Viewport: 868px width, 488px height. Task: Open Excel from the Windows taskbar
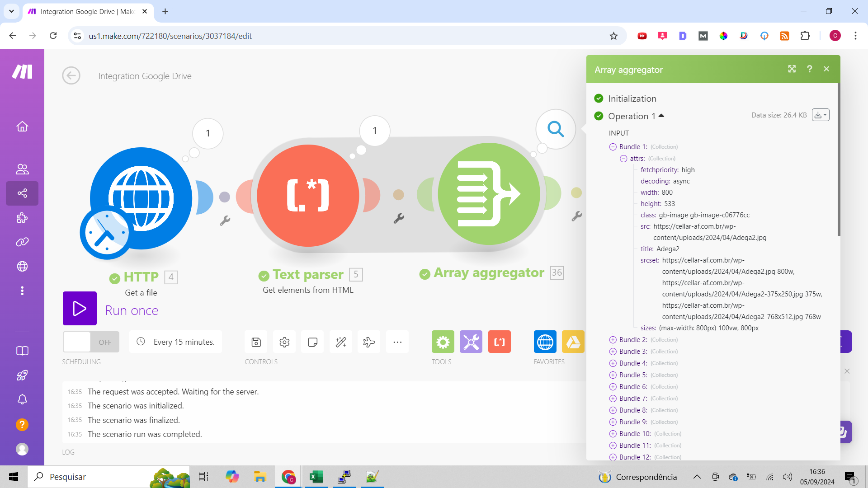[316, 477]
